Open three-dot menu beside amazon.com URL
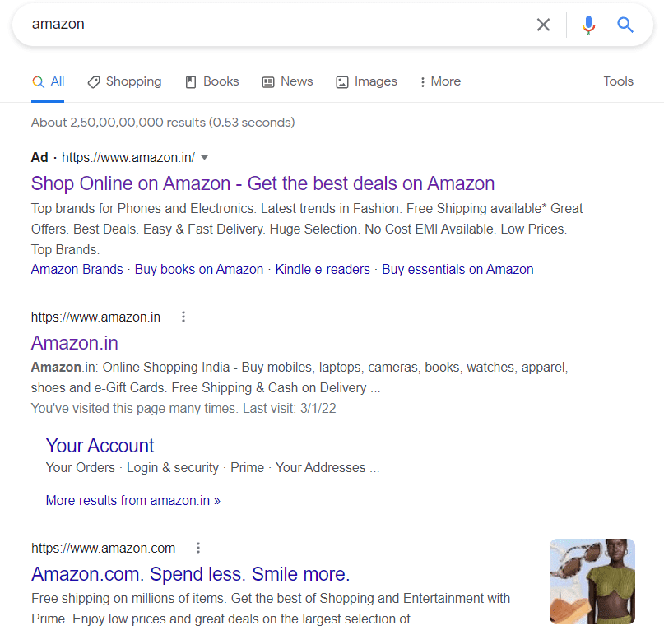 tap(198, 548)
